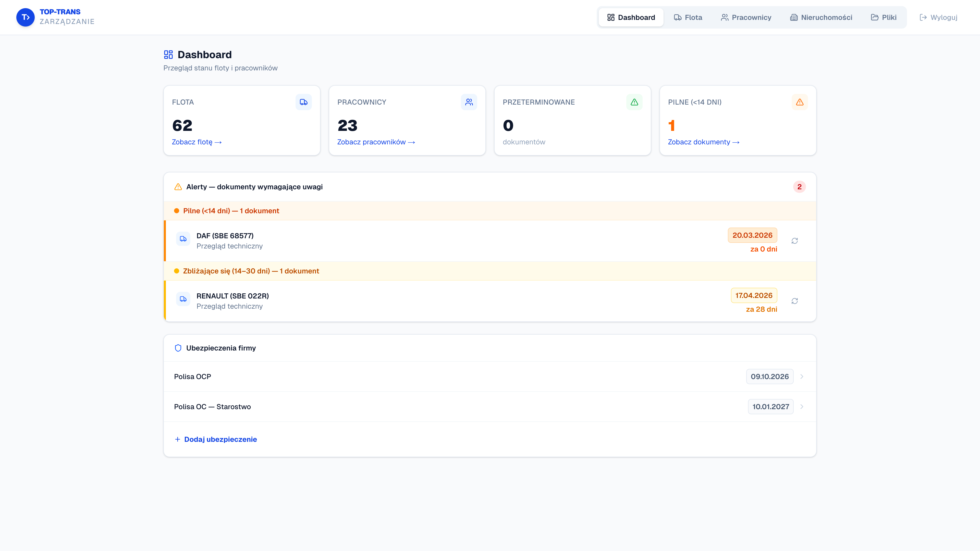980x551 pixels.
Task: Click the red alerts count badge 2
Action: tap(799, 187)
